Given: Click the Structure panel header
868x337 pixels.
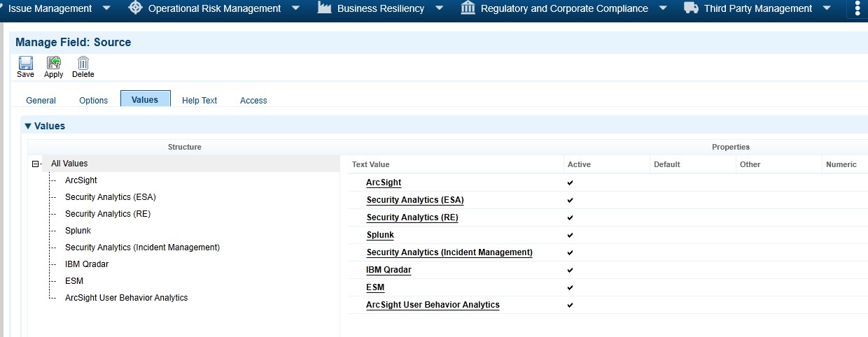Looking at the screenshot, I should [x=185, y=147].
